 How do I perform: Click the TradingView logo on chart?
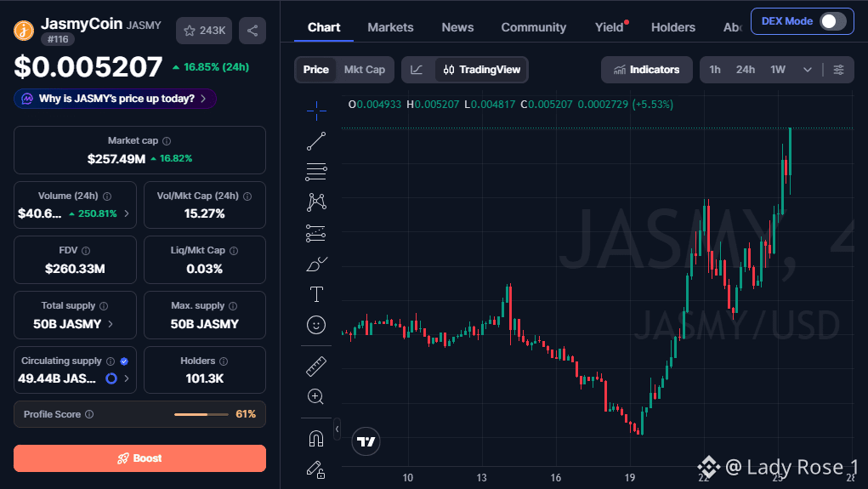tap(366, 441)
